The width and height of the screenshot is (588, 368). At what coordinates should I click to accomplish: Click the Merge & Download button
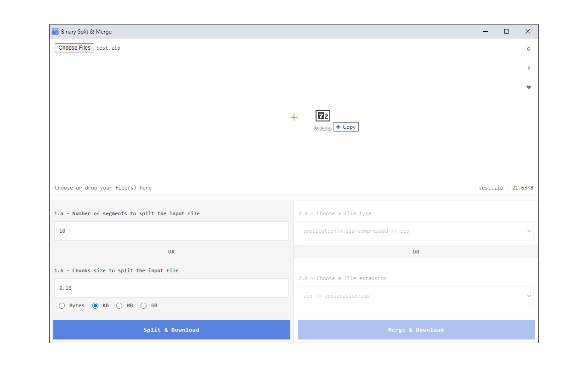pos(416,330)
